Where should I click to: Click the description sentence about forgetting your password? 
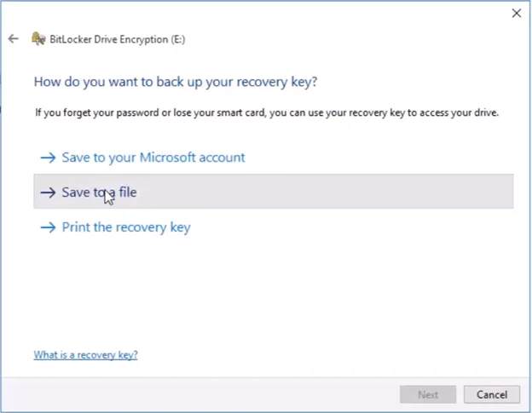point(266,112)
